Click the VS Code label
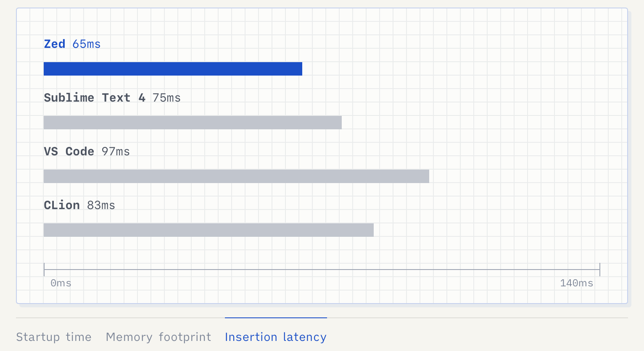Screen dimensions: 644x351 click(69, 152)
